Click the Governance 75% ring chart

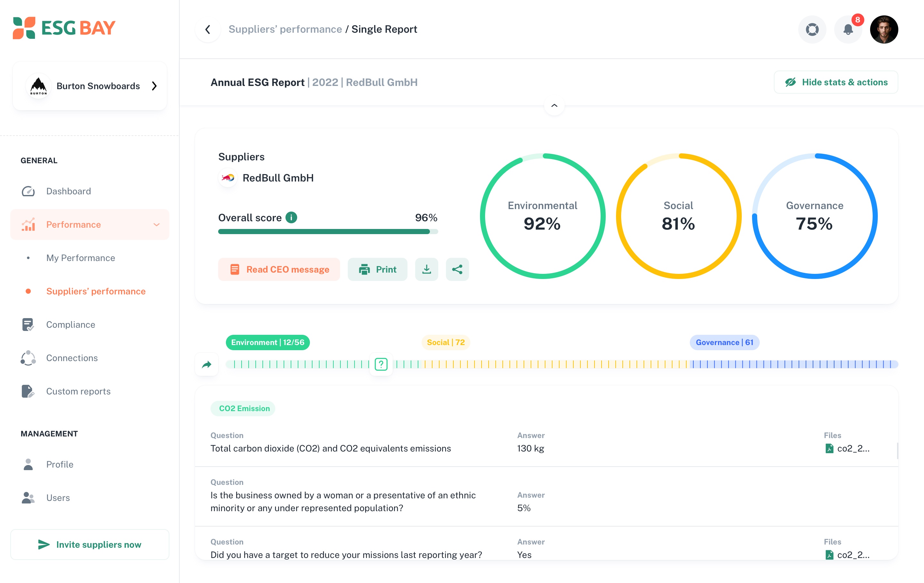[815, 216]
